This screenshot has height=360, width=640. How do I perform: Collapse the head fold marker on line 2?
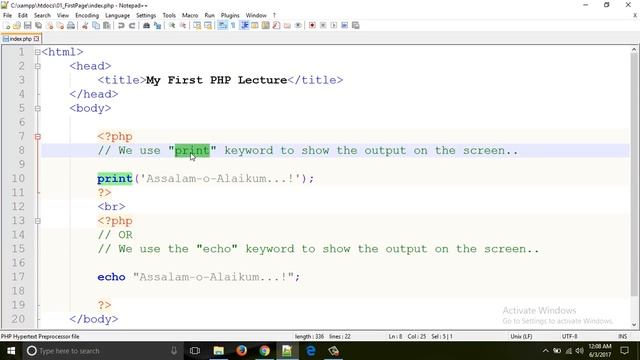coord(38,66)
